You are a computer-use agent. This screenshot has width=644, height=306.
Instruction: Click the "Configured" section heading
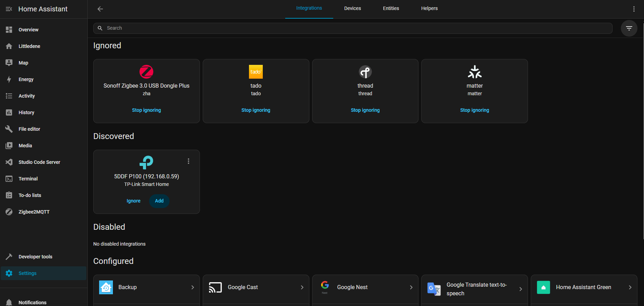(113, 261)
